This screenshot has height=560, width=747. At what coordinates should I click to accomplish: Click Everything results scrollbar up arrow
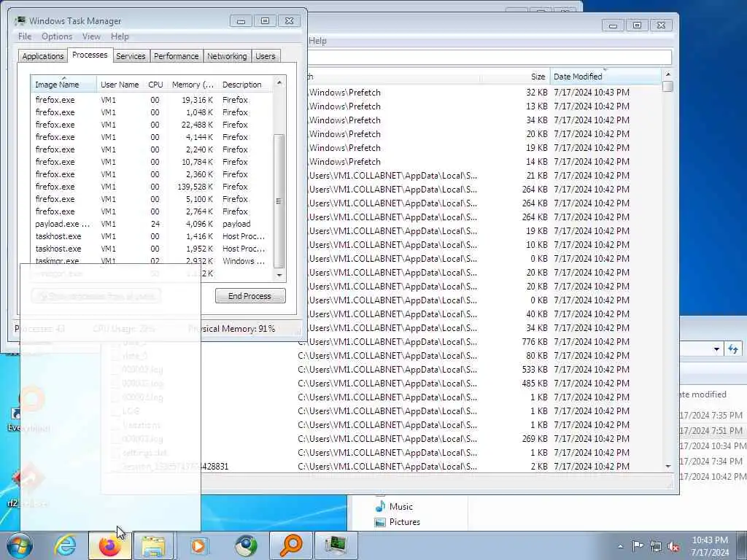coord(668,75)
